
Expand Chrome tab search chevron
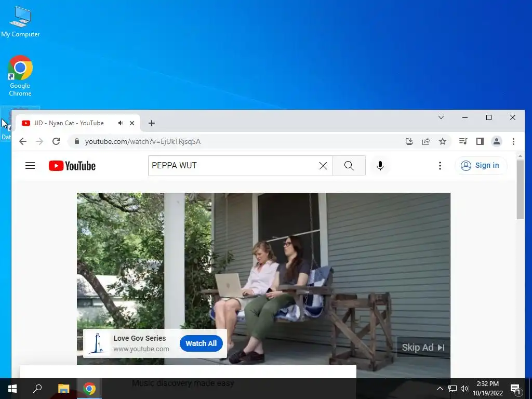441,117
